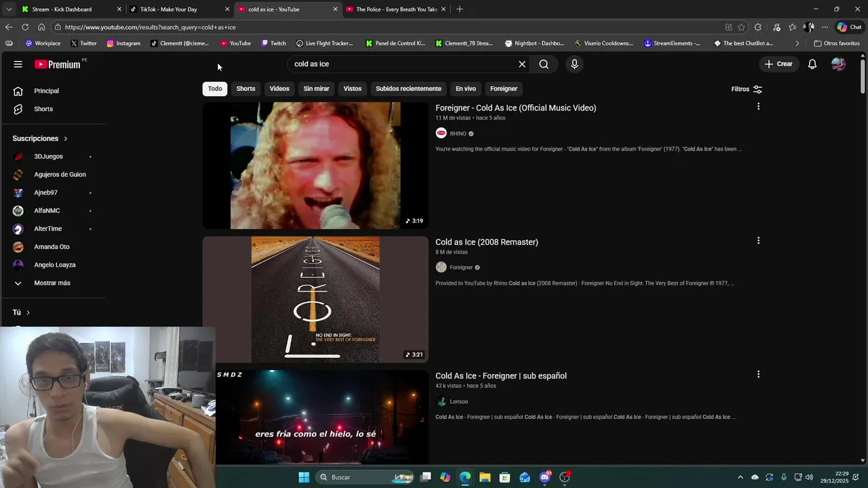Open title Cold As Ice - Foreigner | sub español
The image size is (868, 488).
pos(500,375)
